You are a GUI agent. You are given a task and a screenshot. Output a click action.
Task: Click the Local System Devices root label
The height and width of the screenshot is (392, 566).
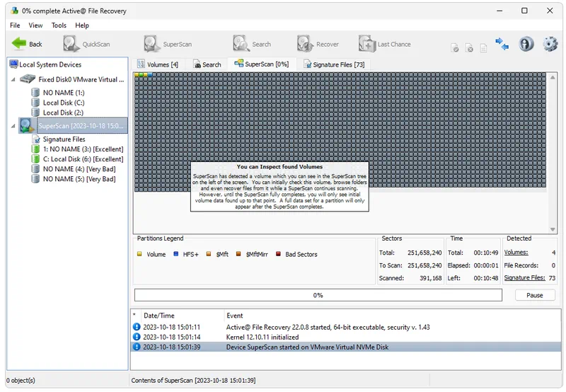pos(50,64)
